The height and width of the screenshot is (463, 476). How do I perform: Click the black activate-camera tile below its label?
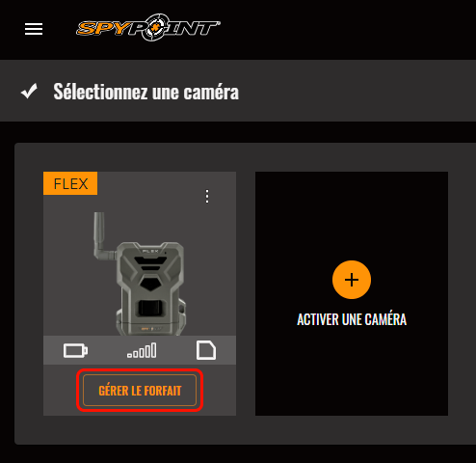coord(352,371)
